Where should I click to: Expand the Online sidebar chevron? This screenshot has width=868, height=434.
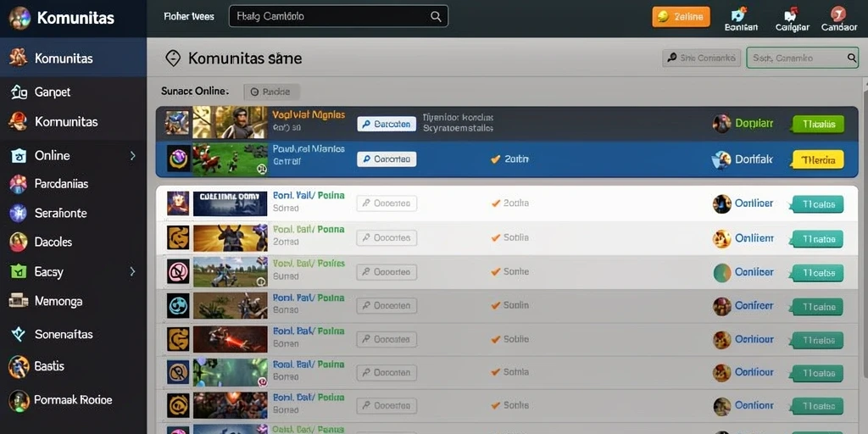[x=133, y=156]
